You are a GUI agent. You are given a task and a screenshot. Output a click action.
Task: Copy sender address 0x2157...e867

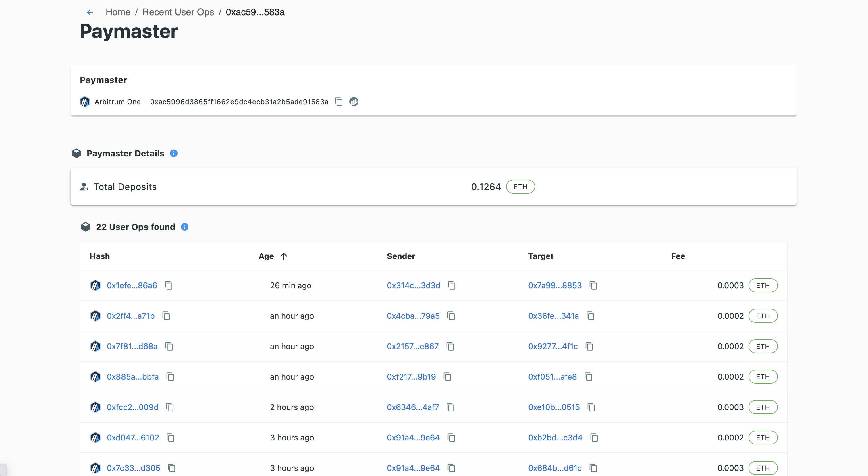450,346
